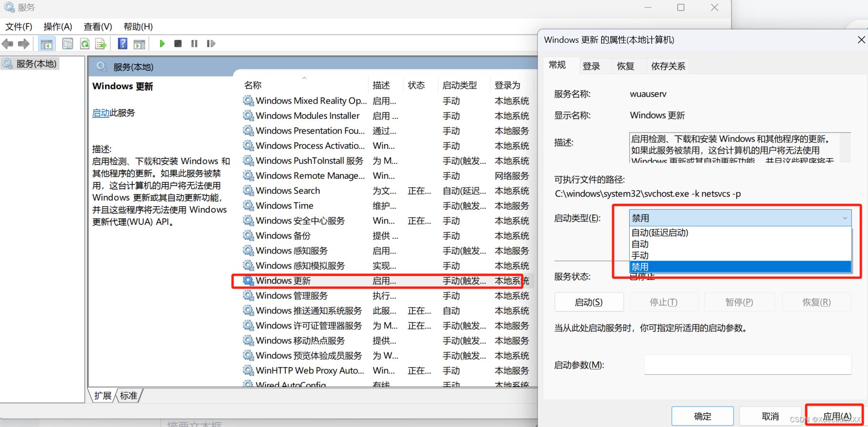Screen dimensions: 868x427
Task: Click gear icon of Windows 推送通知系统服务 row
Action: [248, 311]
